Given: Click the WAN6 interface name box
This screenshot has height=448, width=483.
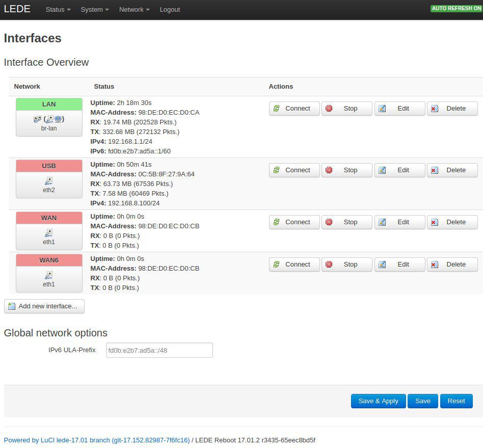Looking at the screenshot, I should click(49, 260).
